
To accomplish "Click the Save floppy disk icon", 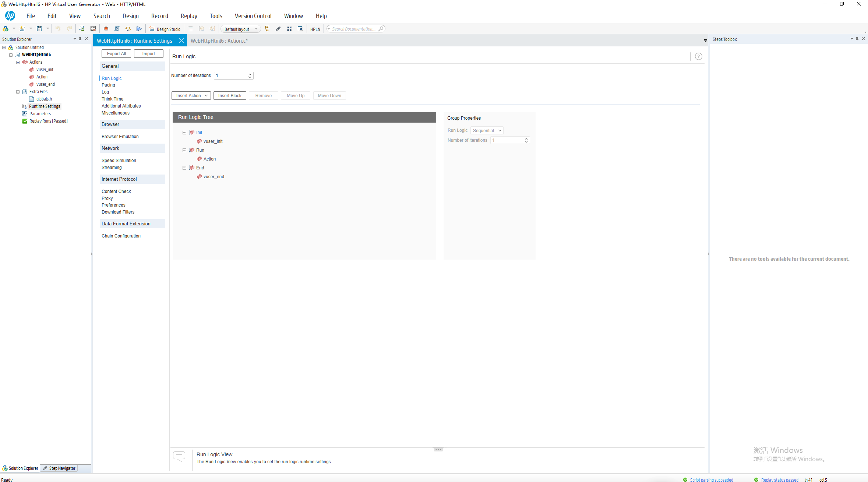I will (39, 29).
